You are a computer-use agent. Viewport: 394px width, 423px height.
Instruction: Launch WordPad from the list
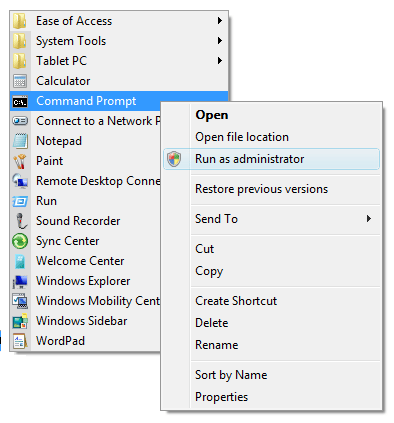coord(60,341)
